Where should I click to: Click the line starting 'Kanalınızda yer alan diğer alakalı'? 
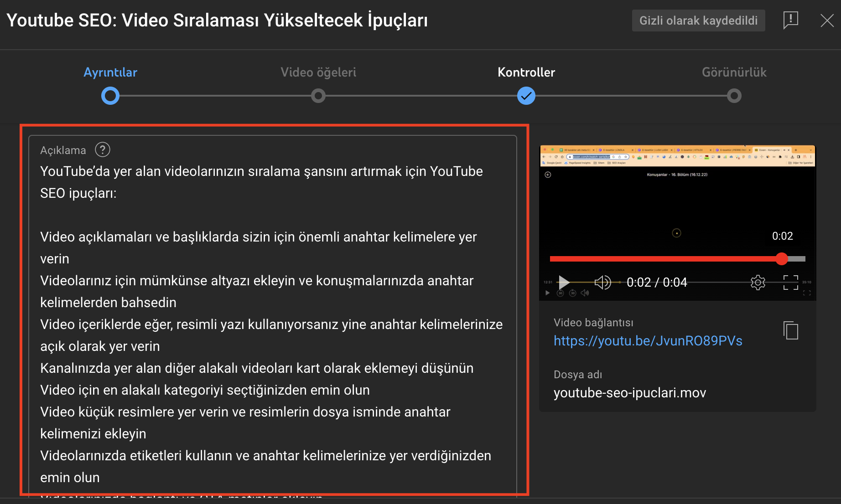pyautogui.click(x=257, y=368)
